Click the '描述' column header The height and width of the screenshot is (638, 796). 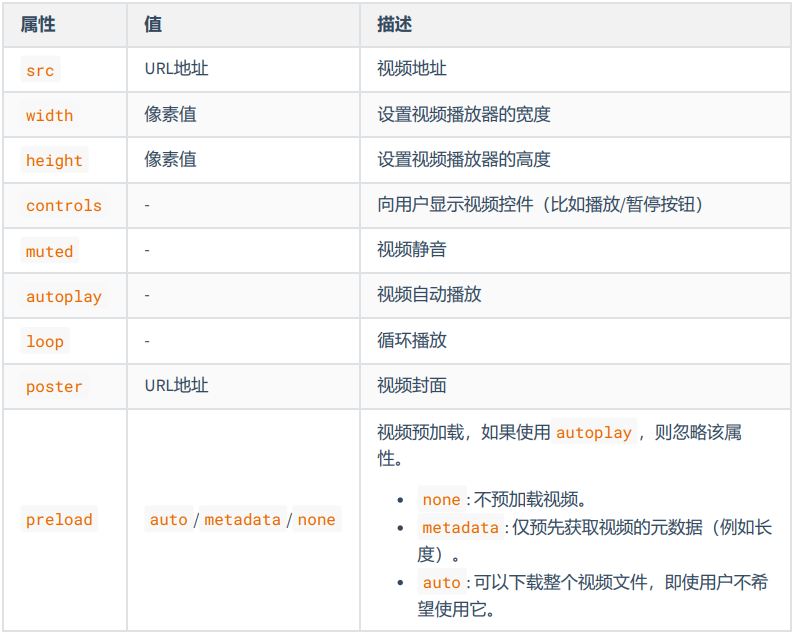tap(394, 24)
